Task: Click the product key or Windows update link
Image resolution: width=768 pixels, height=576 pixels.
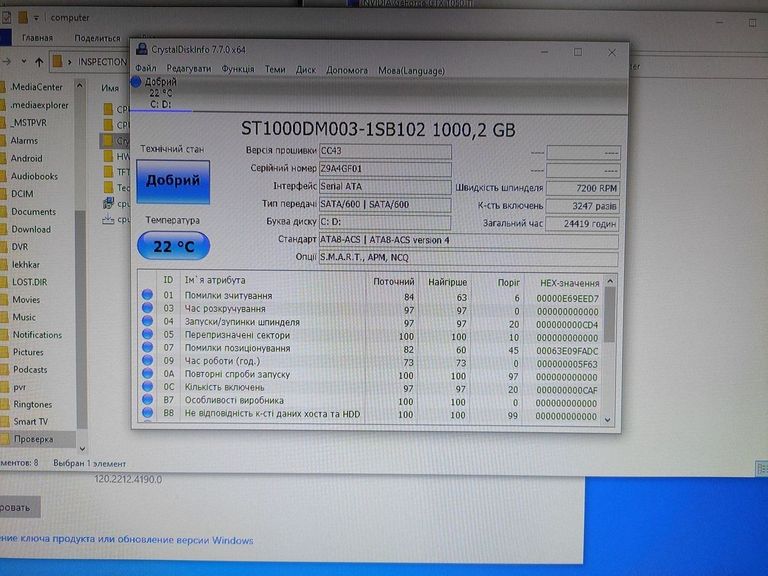Action: point(126,540)
